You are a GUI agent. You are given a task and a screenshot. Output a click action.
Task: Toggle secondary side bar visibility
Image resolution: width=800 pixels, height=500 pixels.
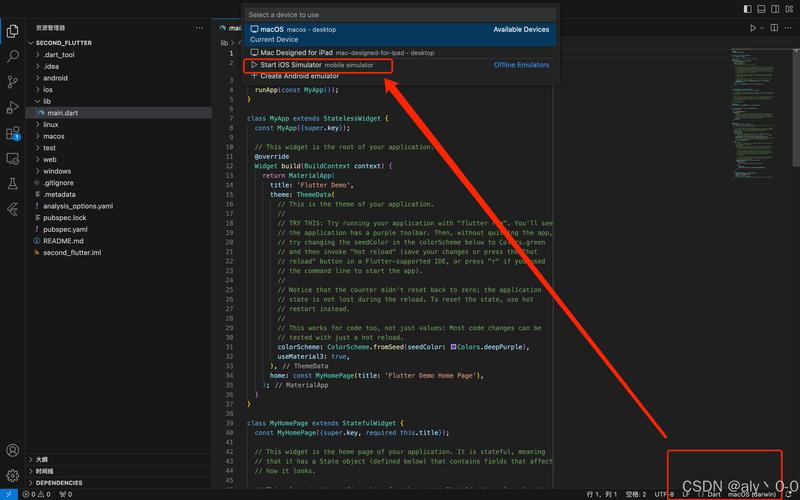(x=775, y=9)
